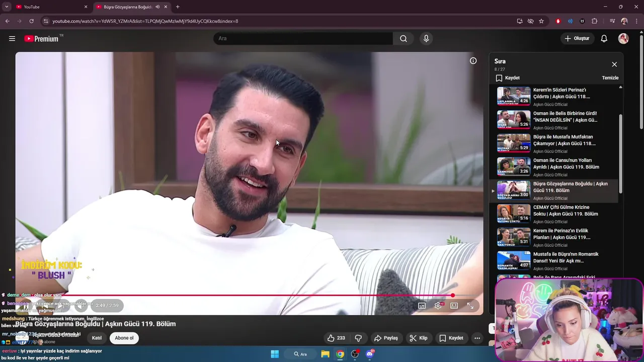Show video info card icon
This screenshot has width=644, height=362.
pos(473,61)
